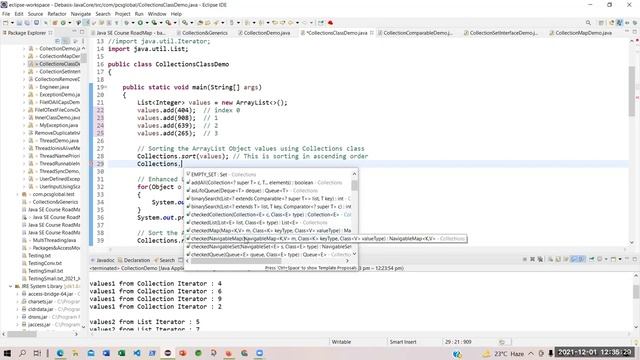The height and width of the screenshot is (360, 640).
Task: Open Back history dropdown arrow
Action: tap(297, 23)
